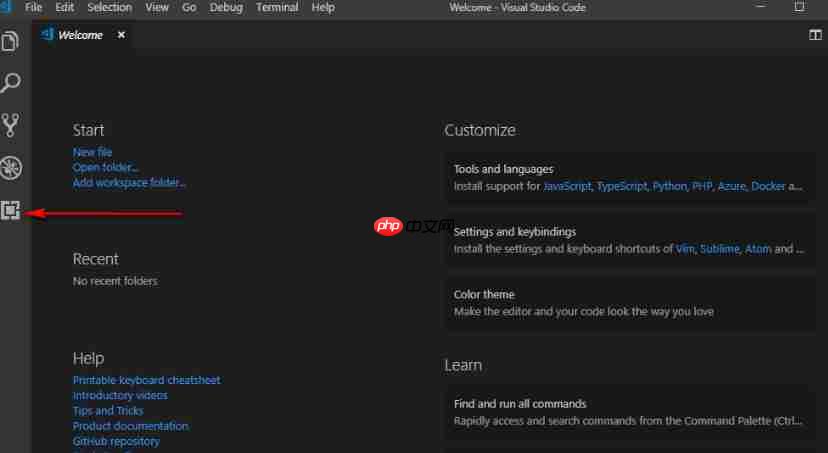Open the Terminal menu
The height and width of the screenshot is (453, 828).
point(277,7)
